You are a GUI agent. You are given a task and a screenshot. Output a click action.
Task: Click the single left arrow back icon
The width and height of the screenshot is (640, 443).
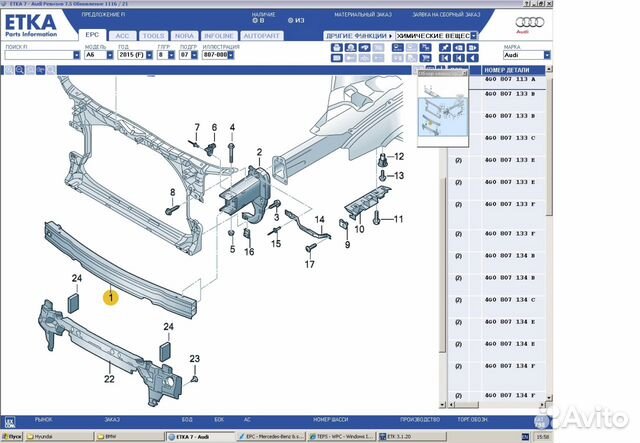point(473,58)
